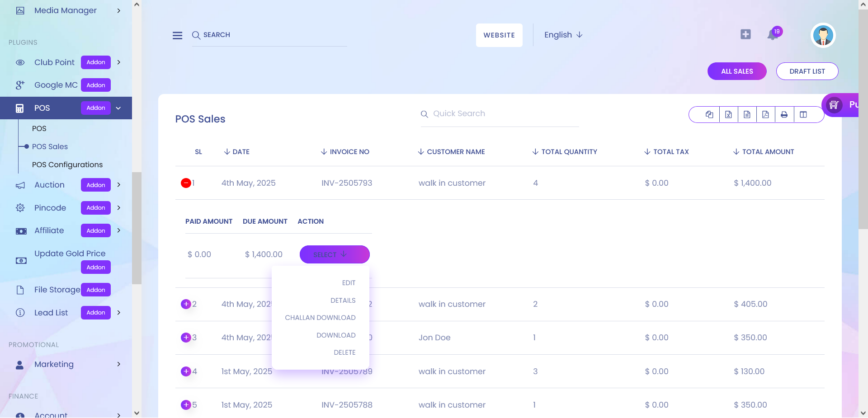Collapse POS submenu chevron
The image size is (868, 418).
pyautogui.click(x=118, y=108)
